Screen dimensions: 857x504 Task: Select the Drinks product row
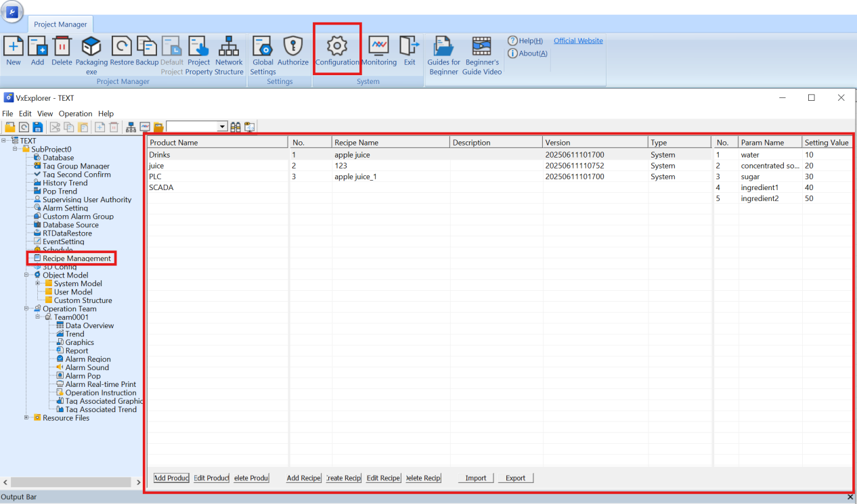[x=218, y=155]
